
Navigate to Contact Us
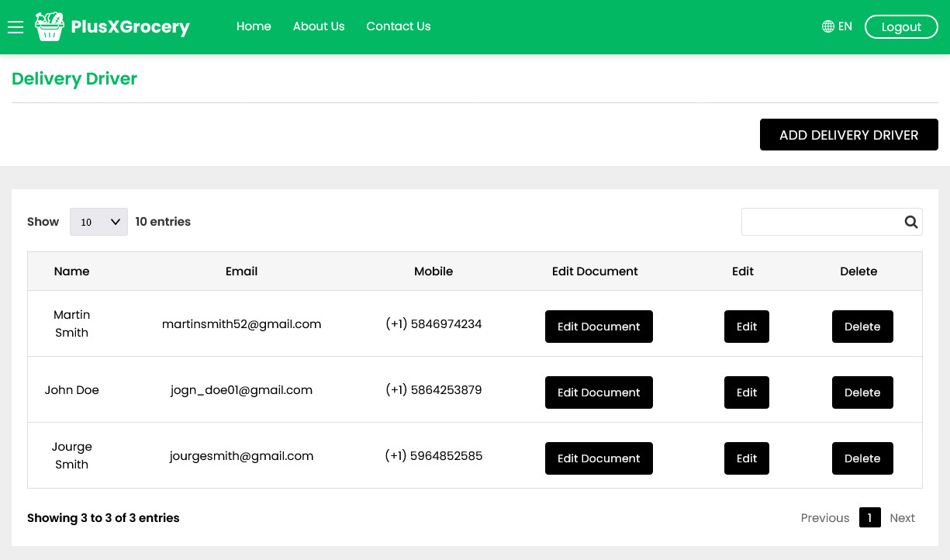[x=398, y=26]
